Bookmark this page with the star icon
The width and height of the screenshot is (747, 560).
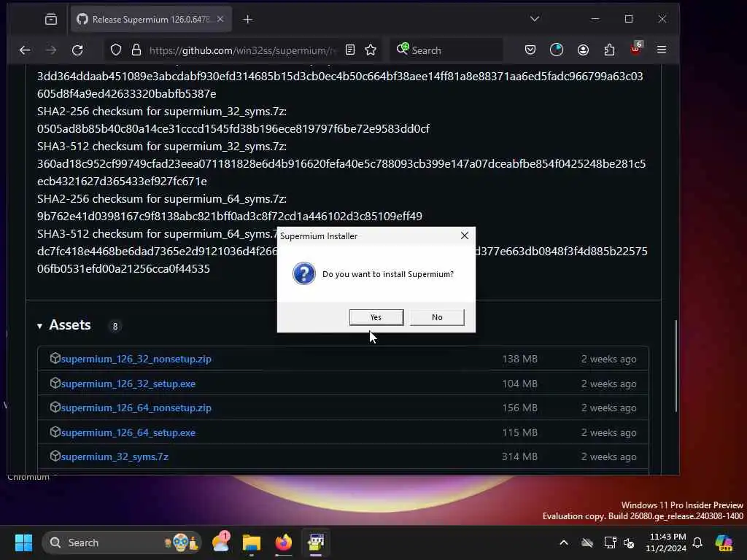pos(371,50)
